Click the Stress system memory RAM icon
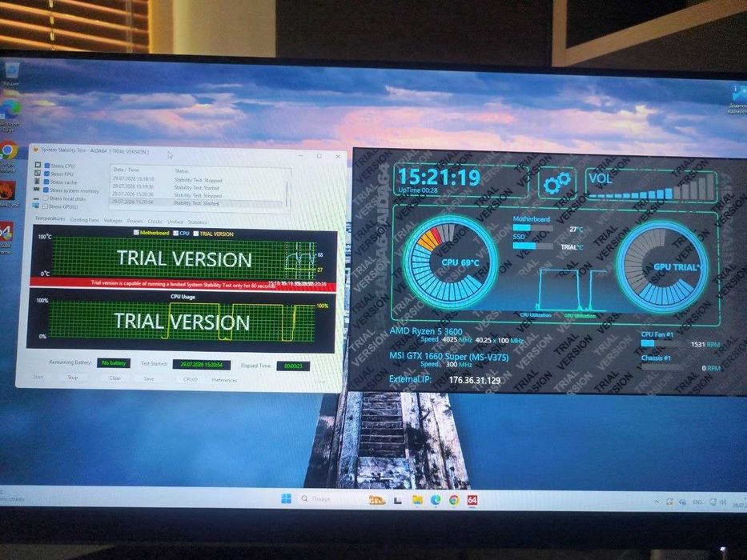The image size is (747, 560). tap(37, 190)
